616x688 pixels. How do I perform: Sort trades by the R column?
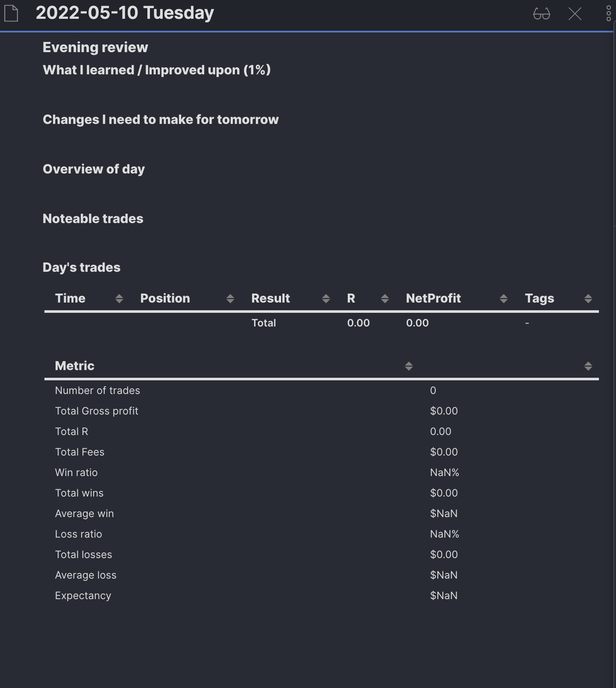(384, 298)
